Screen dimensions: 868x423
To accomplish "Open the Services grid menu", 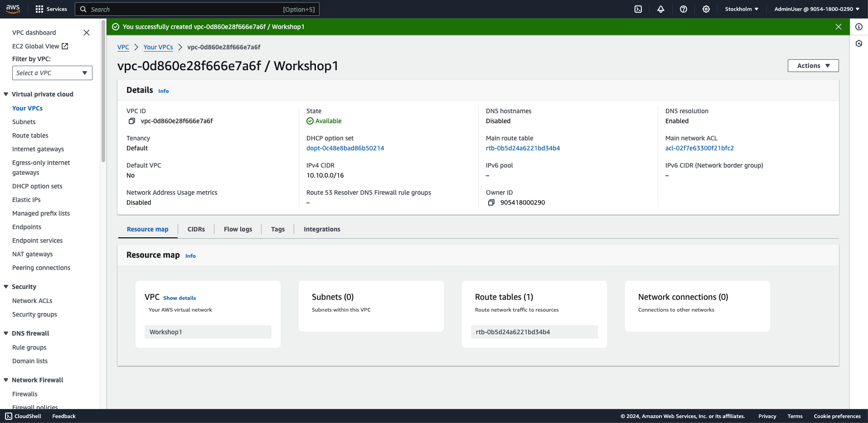I will tap(51, 9).
